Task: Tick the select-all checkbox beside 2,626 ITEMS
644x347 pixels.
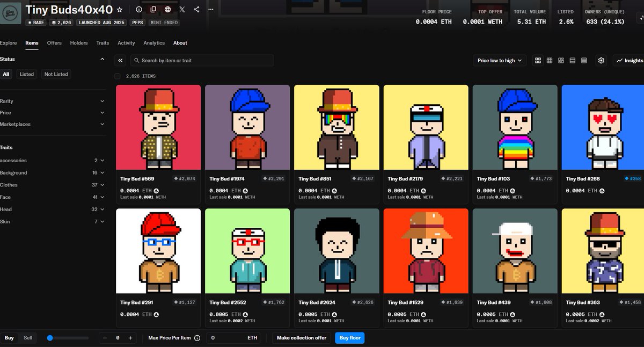Action: point(118,76)
